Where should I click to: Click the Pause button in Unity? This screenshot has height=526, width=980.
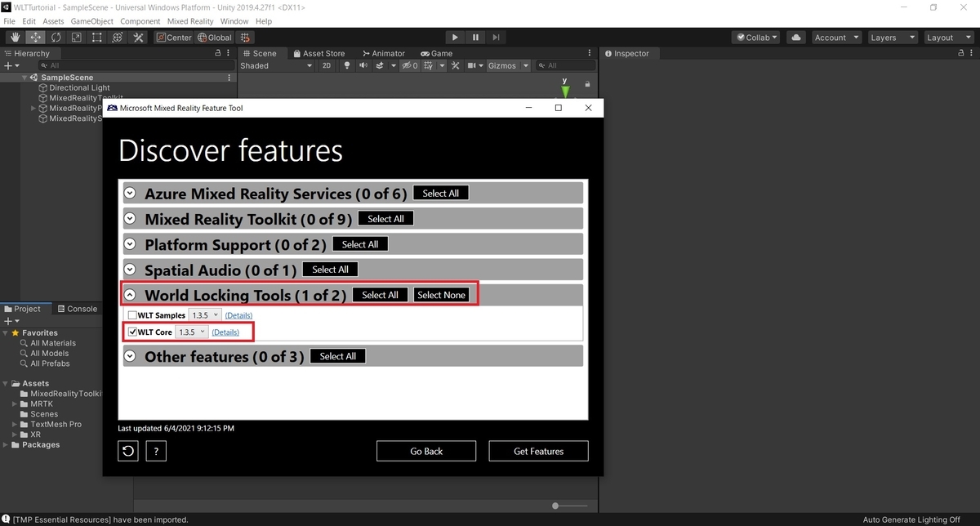475,38
